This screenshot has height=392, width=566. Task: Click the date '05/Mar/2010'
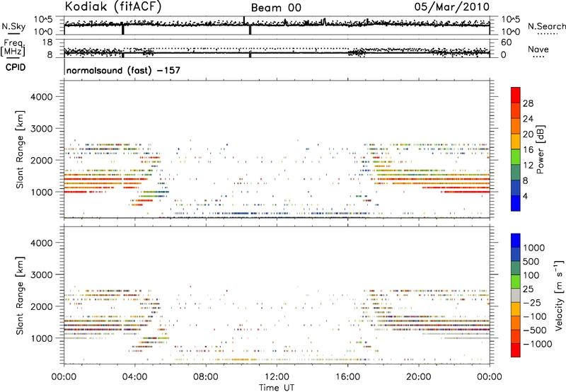tap(452, 7)
